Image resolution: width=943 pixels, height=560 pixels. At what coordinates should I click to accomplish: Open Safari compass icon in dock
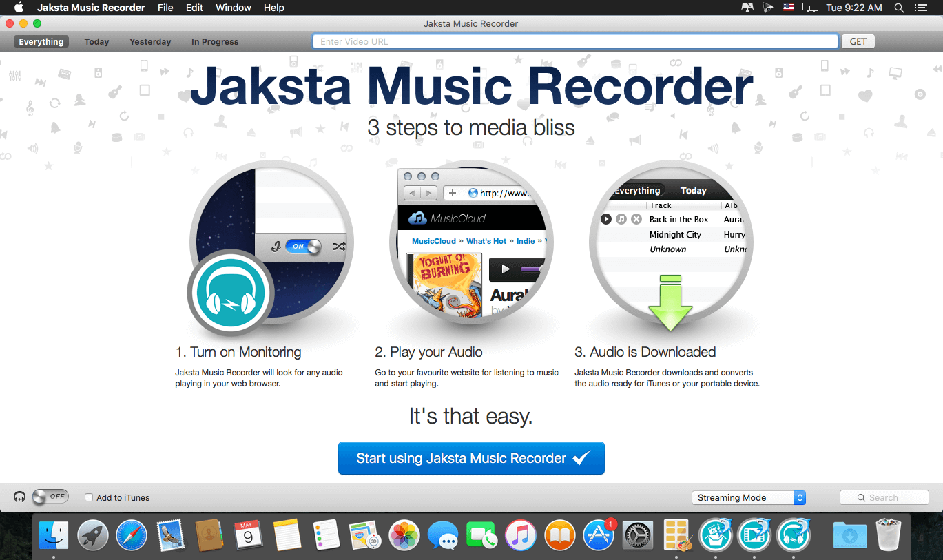coord(132,535)
